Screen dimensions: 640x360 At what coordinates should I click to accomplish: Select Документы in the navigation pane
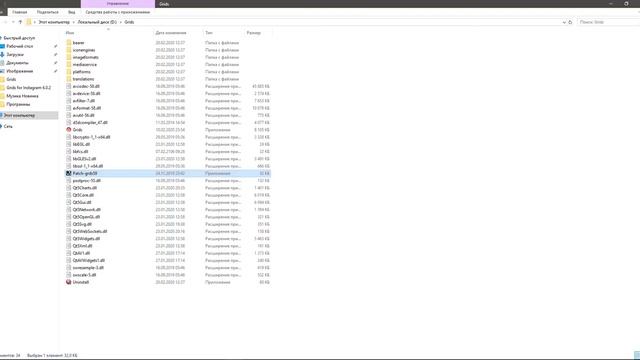point(18,63)
